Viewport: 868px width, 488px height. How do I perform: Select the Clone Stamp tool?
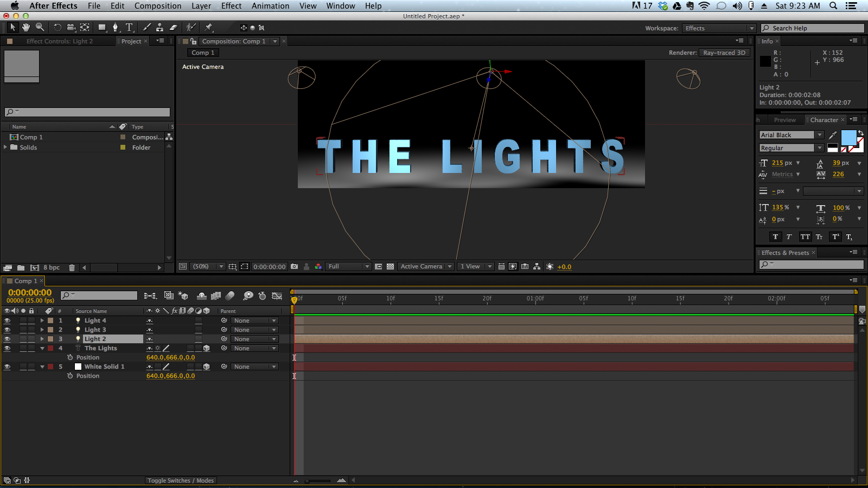coord(159,27)
